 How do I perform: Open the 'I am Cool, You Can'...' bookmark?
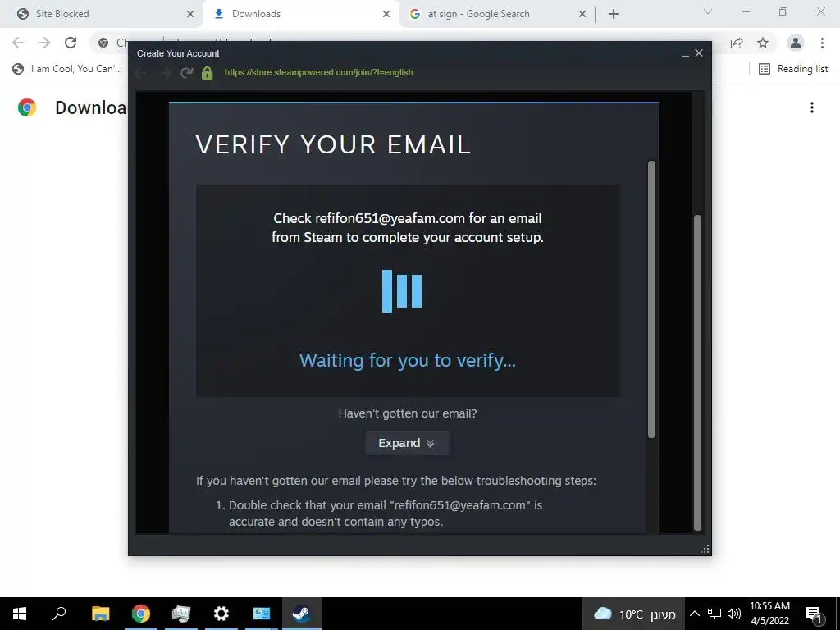(x=68, y=69)
